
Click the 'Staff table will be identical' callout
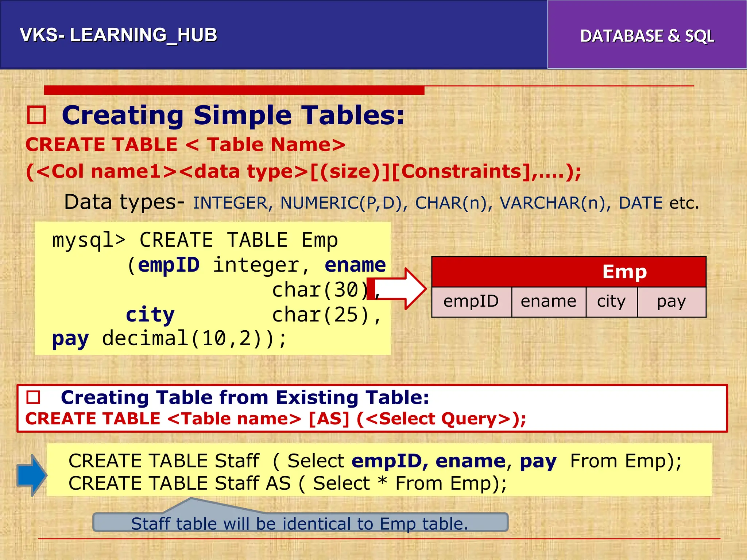coord(300,522)
